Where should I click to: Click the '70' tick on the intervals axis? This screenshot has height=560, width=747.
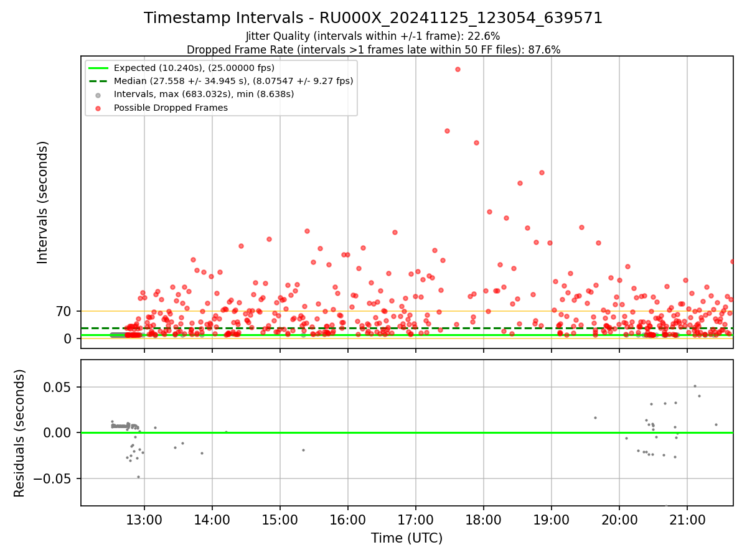point(65,311)
